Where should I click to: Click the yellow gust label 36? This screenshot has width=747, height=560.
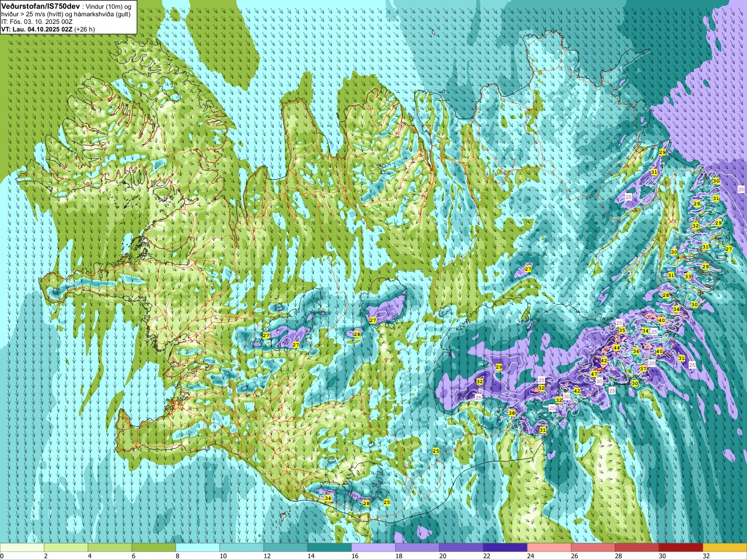click(x=636, y=351)
